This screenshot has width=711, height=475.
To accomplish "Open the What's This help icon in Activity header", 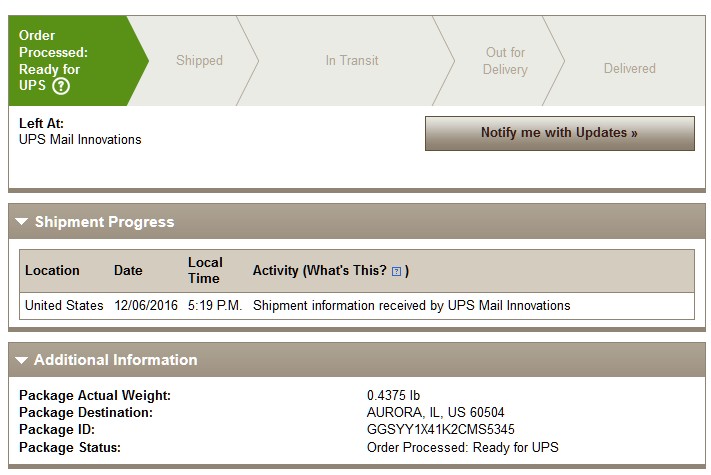I will 396,271.
